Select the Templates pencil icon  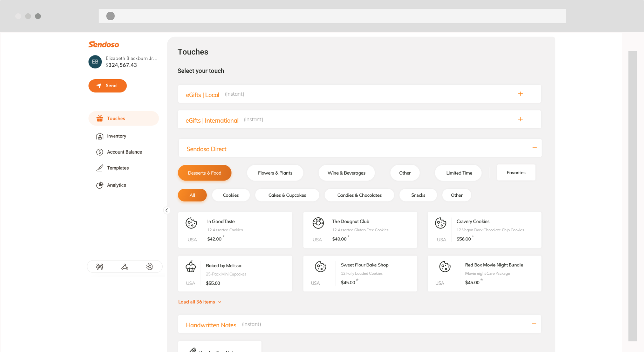pyautogui.click(x=100, y=168)
